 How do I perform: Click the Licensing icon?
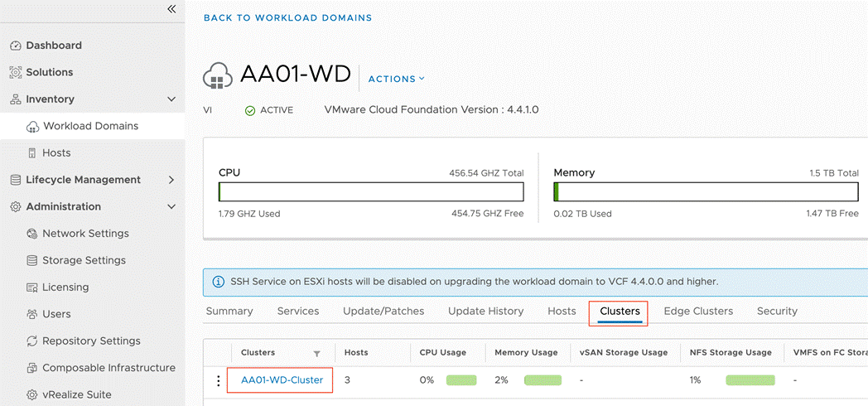(32, 288)
